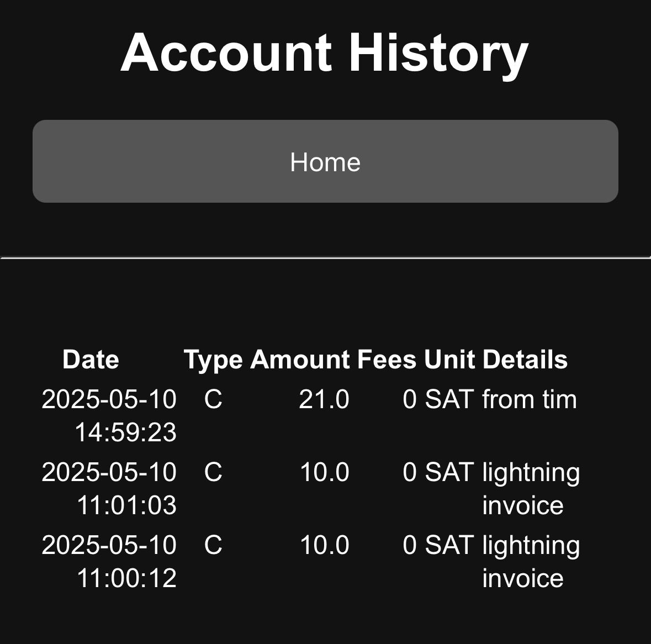This screenshot has height=644, width=651.
Task: Click the 10.0 amount in 11:00:12 row
Action: 324,545
